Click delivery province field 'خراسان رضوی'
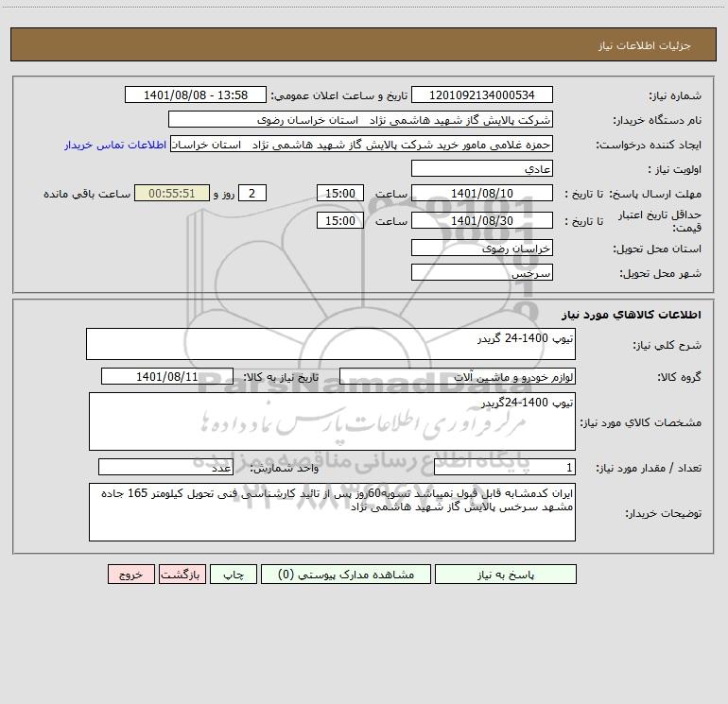 (482, 248)
